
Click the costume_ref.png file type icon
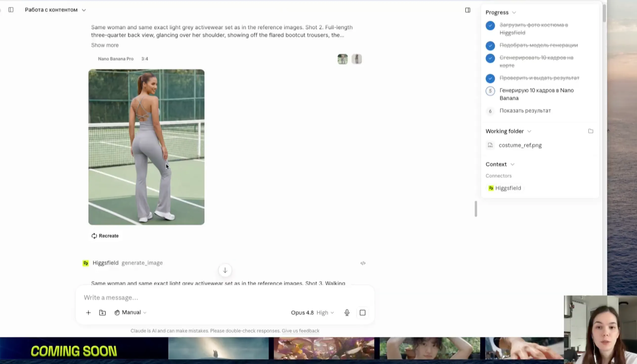coord(490,145)
